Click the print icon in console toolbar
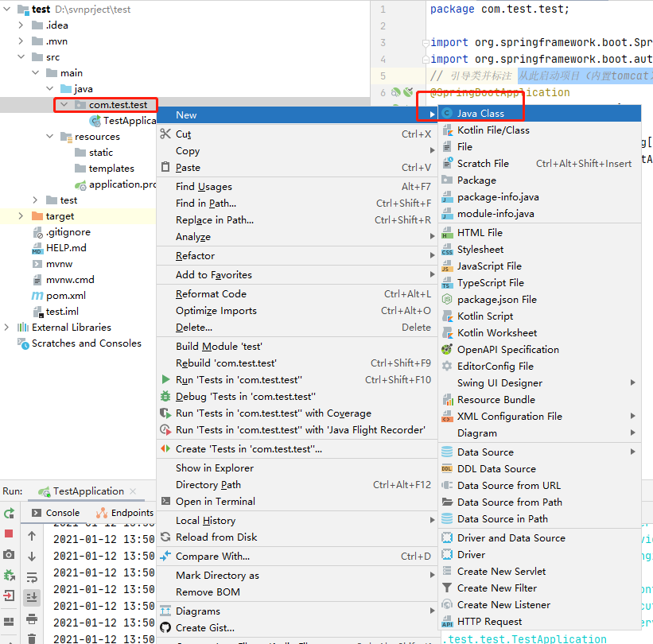The image size is (653, 644). click(x=32, y=619)
